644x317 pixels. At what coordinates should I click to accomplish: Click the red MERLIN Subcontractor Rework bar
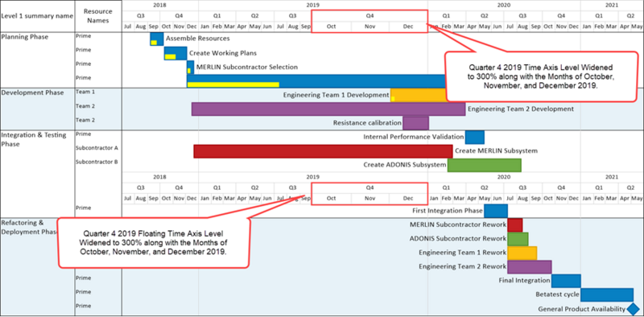click(515, 225)
